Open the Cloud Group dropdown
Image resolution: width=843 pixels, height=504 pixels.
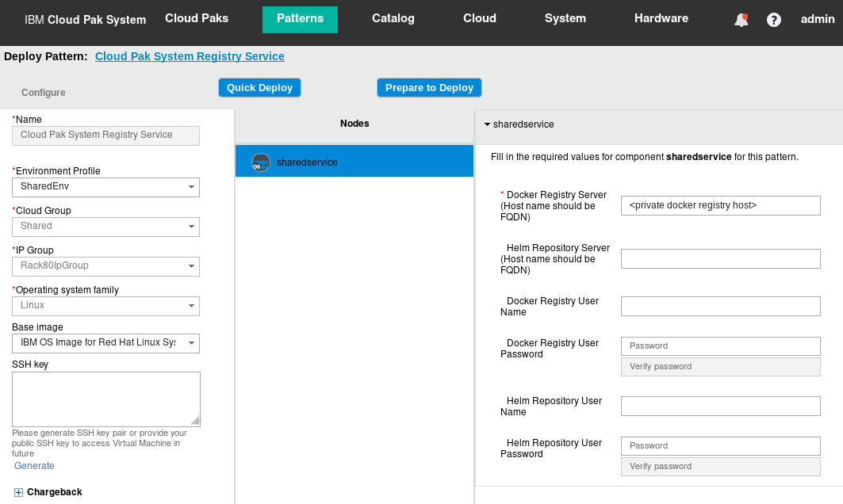point(106,227)
